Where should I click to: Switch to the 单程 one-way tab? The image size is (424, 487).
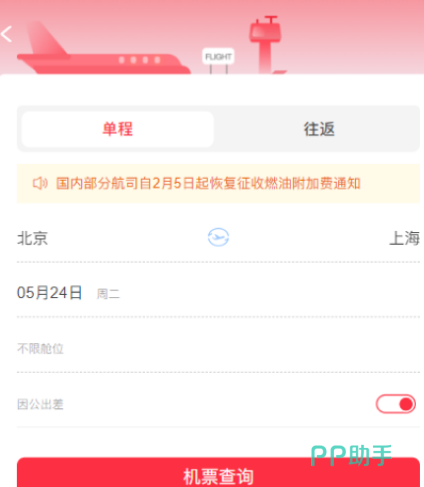pos(117,129)
